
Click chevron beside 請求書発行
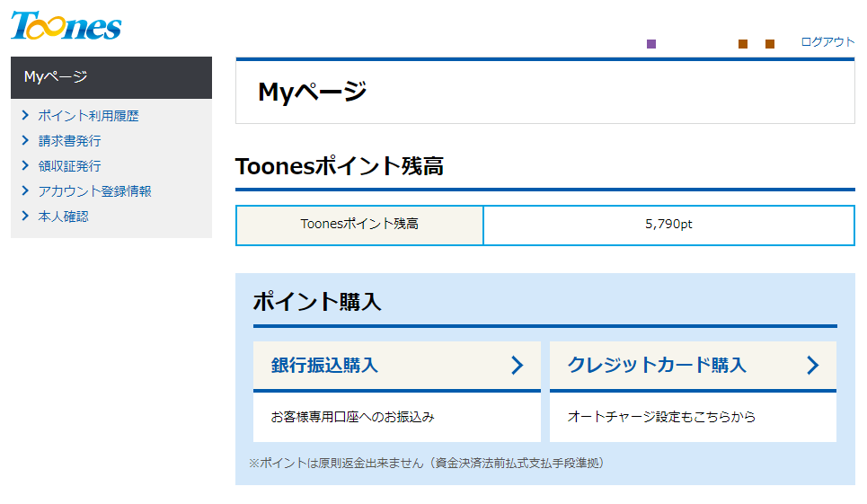[x=25, y=140]
